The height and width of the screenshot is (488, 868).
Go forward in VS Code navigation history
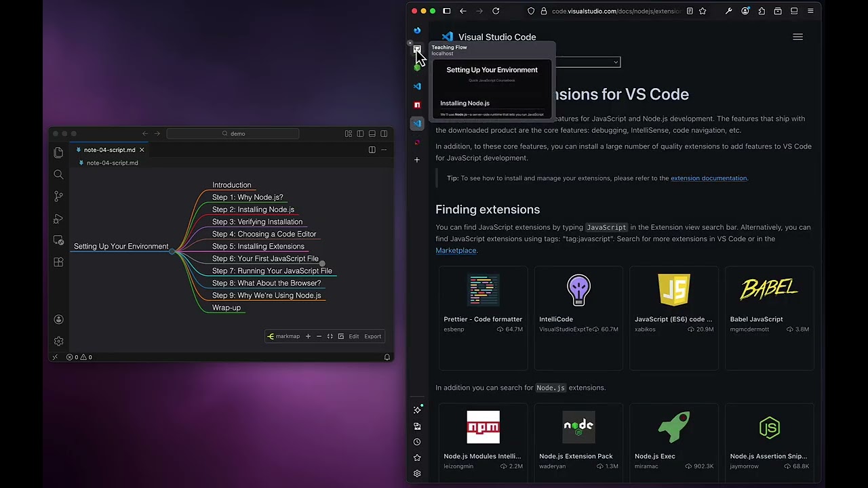(x=157, y=134)
